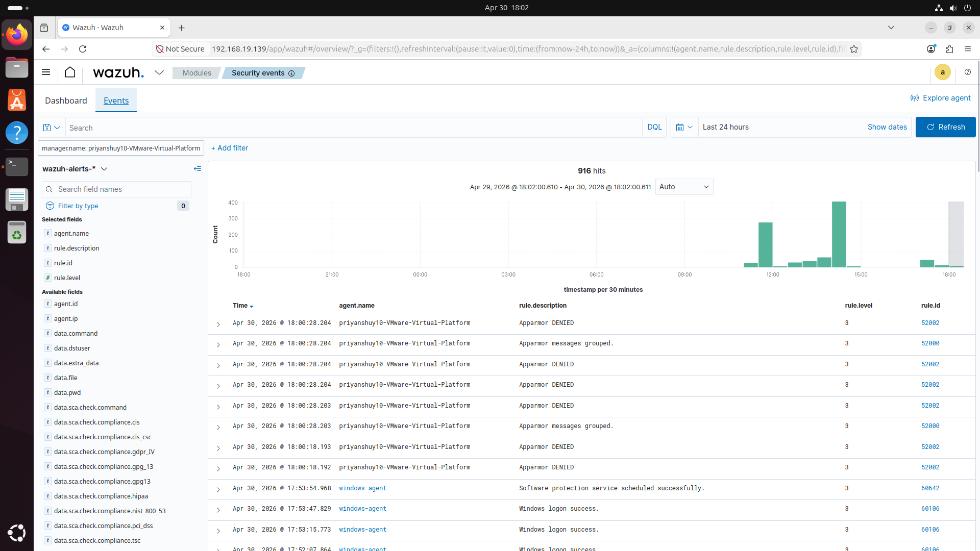Change the wazuh-alerts-* index pattern
The height and width of the screenshot is (551, 980).
click(75, 169)
